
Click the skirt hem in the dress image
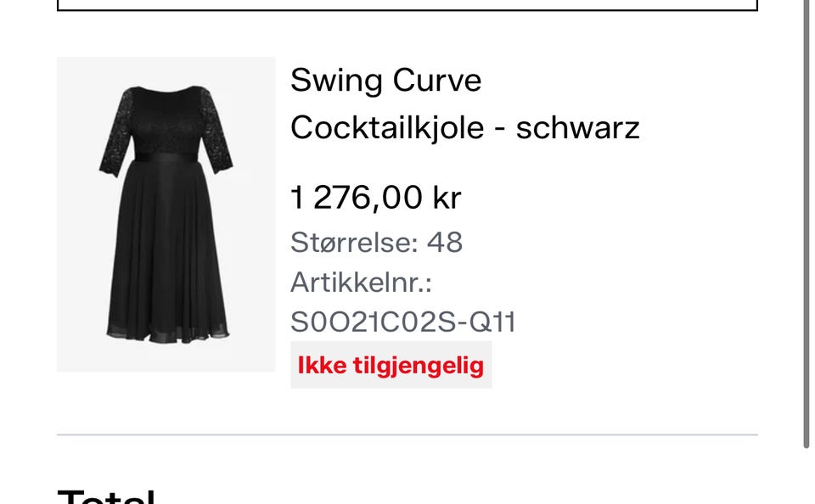coord(167,331)
